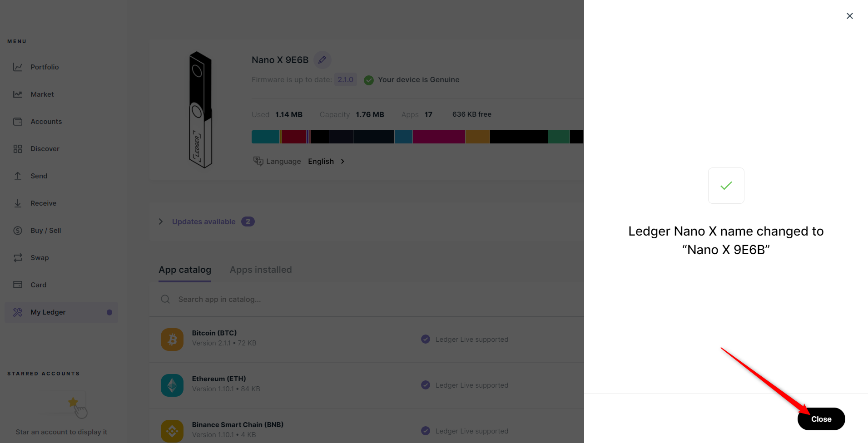Click the Swap arrows icon
This screenshot has height=443, width=868.
(x=18, y=258)
